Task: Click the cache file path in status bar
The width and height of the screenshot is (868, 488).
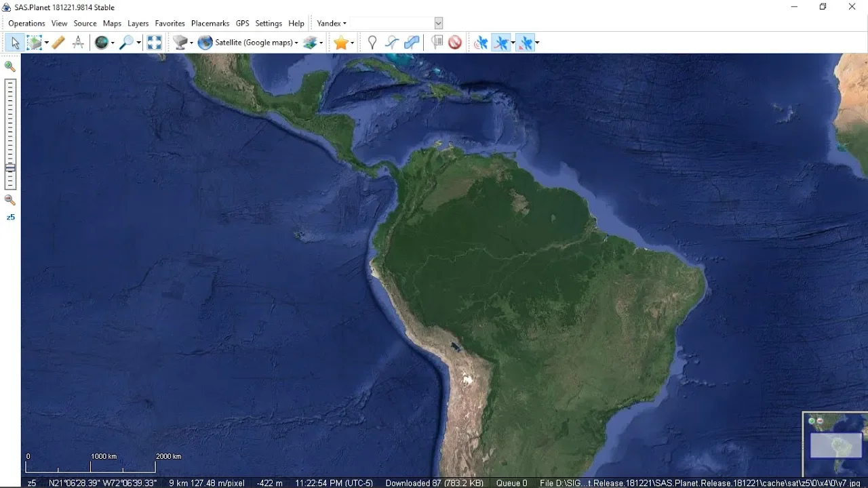Action: (x=701, y=483)
